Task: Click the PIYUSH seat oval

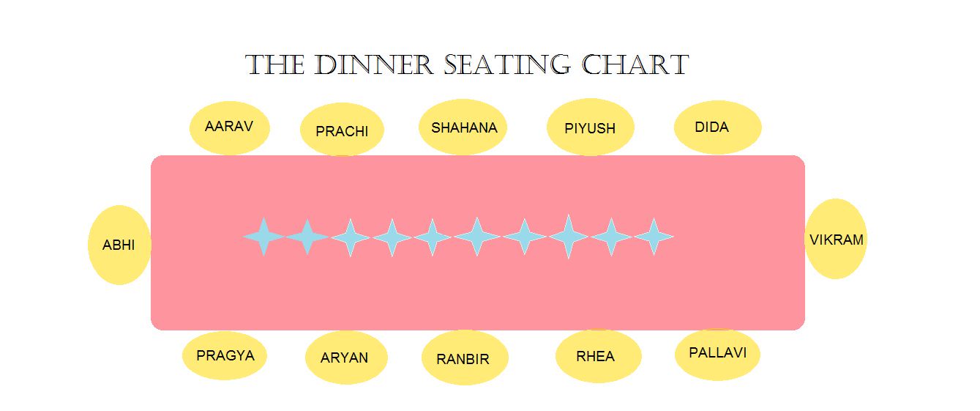Action: point(590,127)
